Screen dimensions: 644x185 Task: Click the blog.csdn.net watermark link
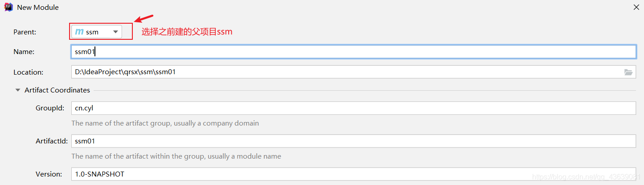click(x=587, y=177)
